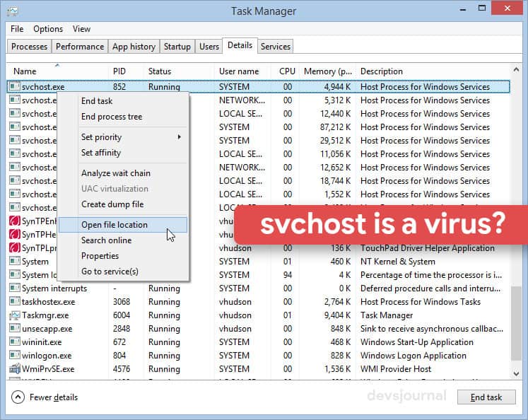Viewport: 528px width, 420px height.
Task: Sort by the Name column header
Action: point(25,71)
